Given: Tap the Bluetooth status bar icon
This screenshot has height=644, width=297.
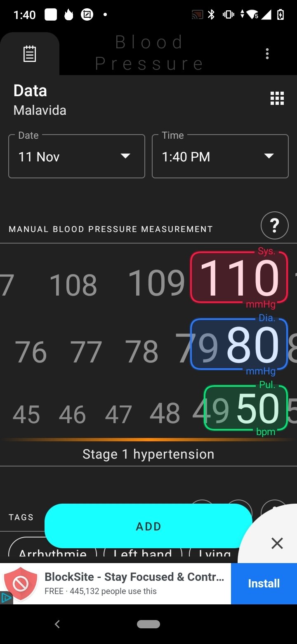Looking at the screenshot, I should pyautogui.click(x=212, y=15).
